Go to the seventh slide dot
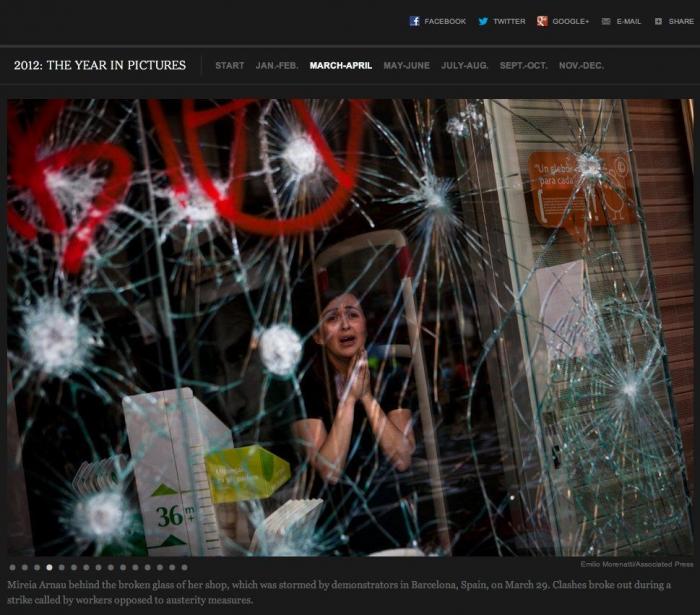The image size is (700, 615). pyautogui.click(x=86, y=567)
